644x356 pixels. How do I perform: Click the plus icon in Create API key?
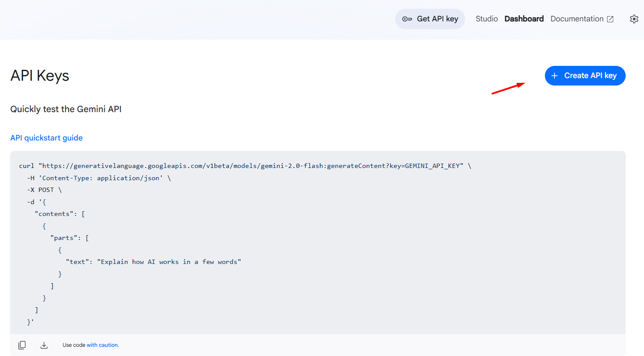tap(554, 75)
